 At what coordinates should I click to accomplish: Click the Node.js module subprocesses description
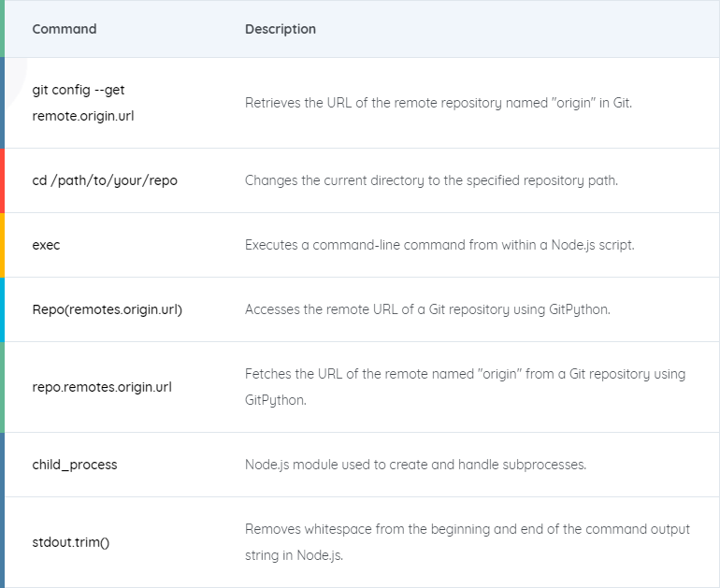tap(415, 465)
